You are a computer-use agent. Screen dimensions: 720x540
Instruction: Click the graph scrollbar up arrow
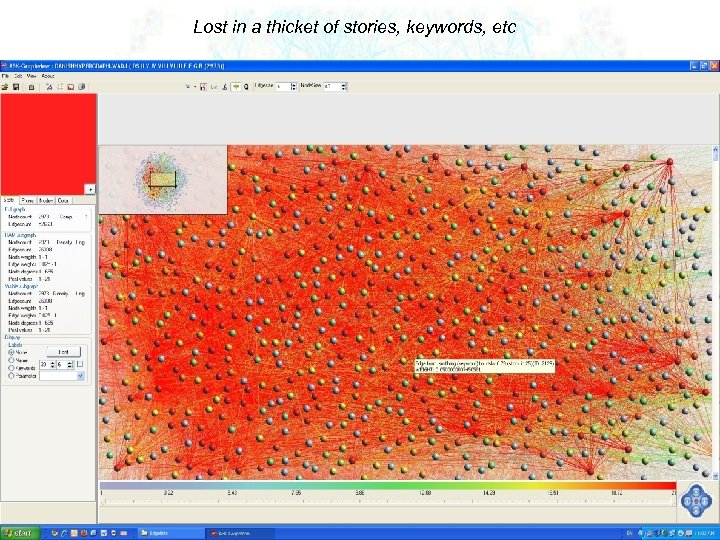pos(715,149)
